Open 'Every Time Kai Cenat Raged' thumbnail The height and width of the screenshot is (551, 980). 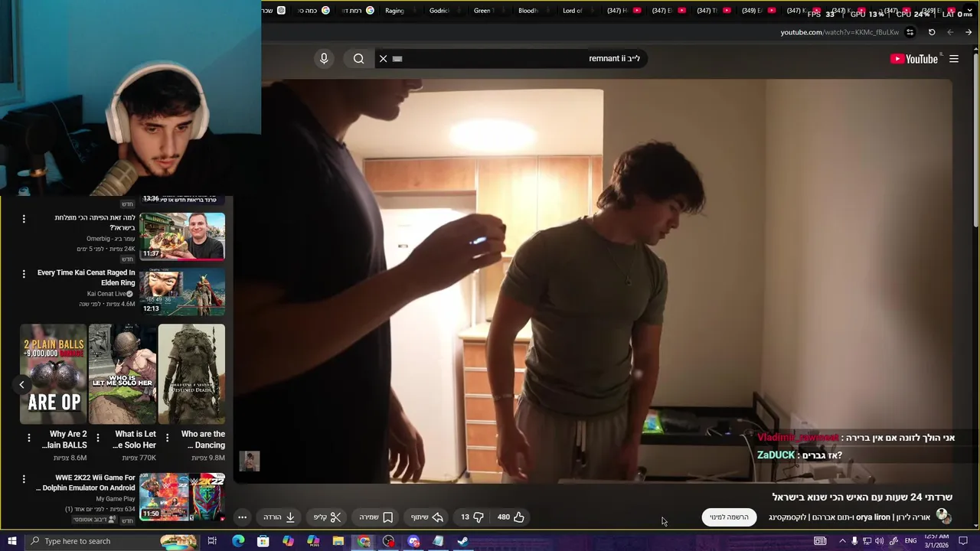[182, 292]
